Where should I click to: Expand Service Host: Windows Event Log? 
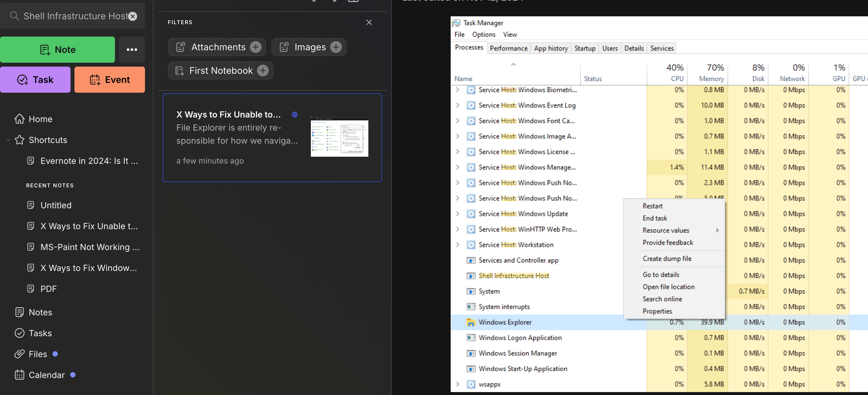tap(458, 105)
